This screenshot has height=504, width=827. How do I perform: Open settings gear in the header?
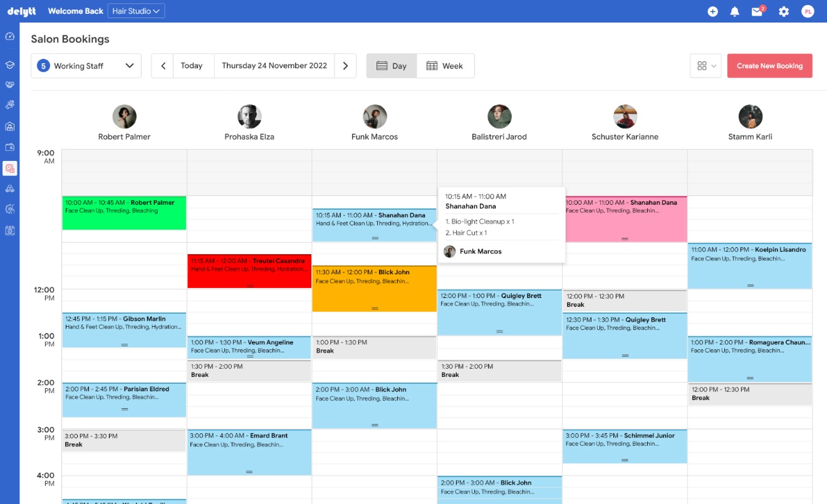point(784,11)
